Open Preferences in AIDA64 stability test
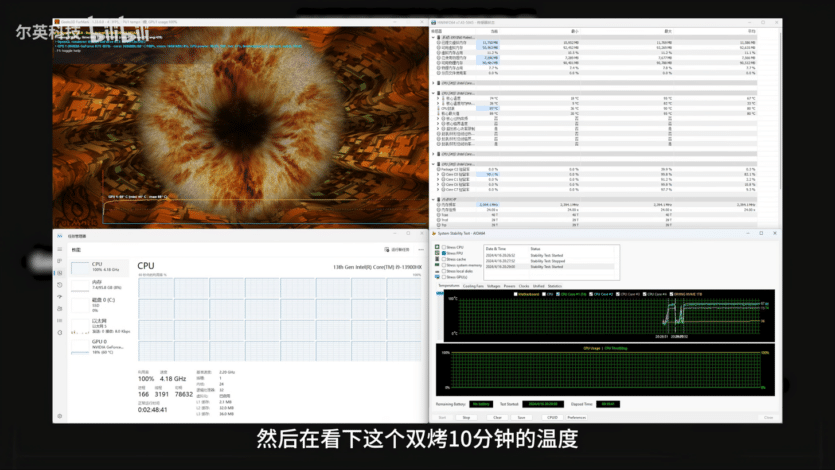835x470 pixels. [x=577, y=417]
